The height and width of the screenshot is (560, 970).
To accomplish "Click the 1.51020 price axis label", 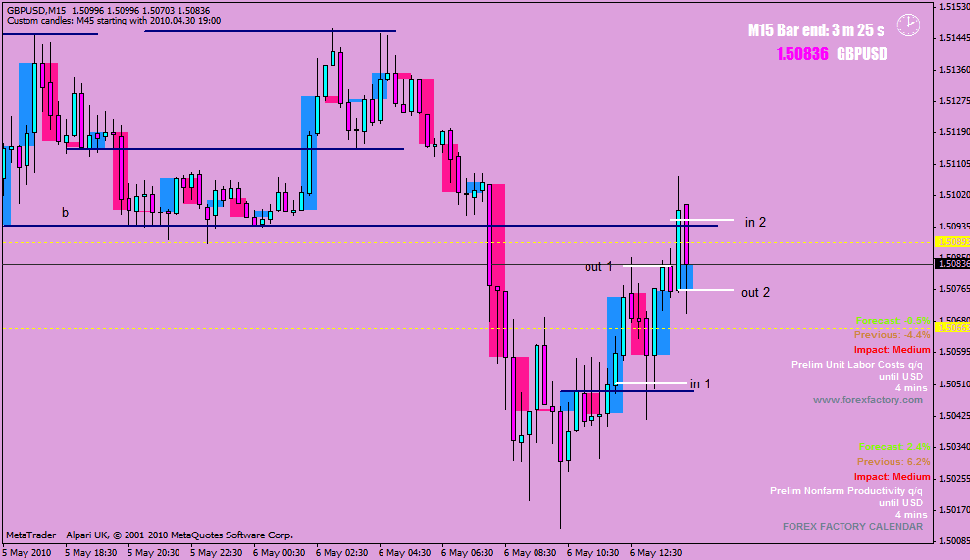I will (954, 195).
